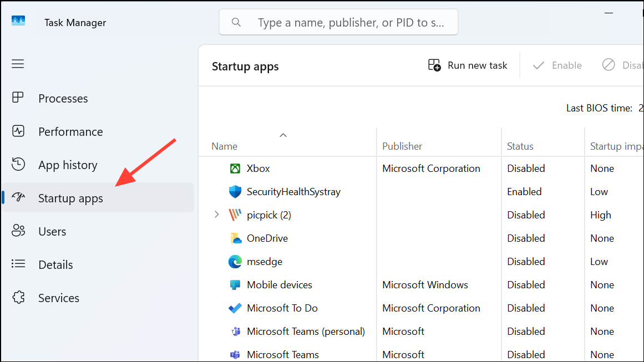Sort by the Publisher column header
Viewport: 644px width, 362px height.
402,146
